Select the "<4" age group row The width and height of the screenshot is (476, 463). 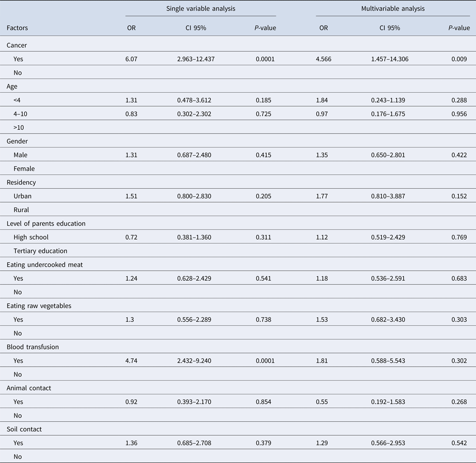(17, 100)
